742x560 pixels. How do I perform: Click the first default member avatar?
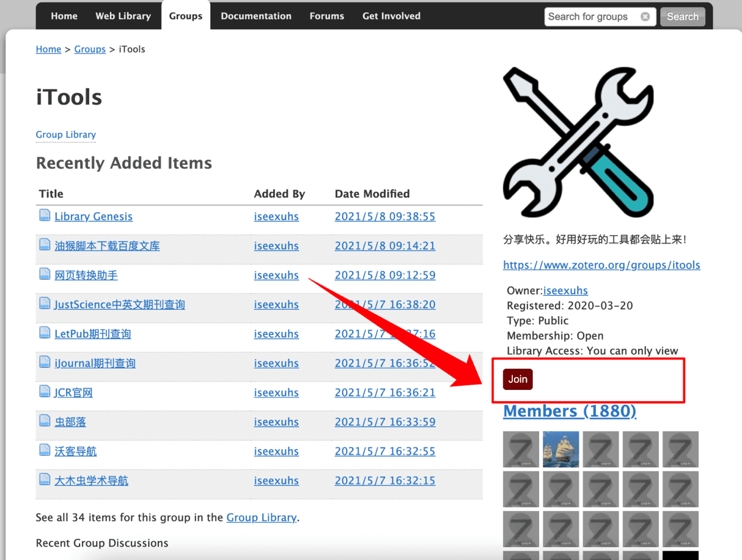(x=521, y=449)
